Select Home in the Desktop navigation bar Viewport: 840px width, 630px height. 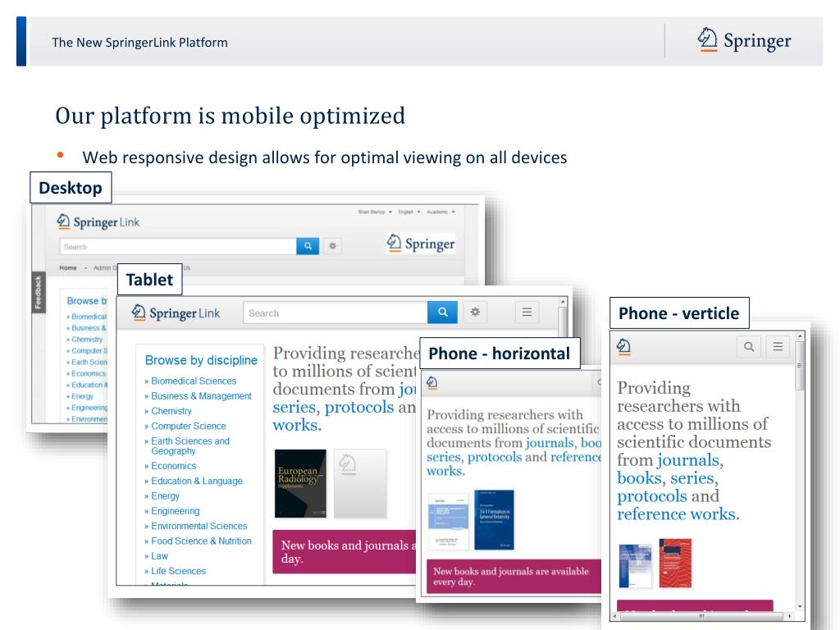pos(68,268)
